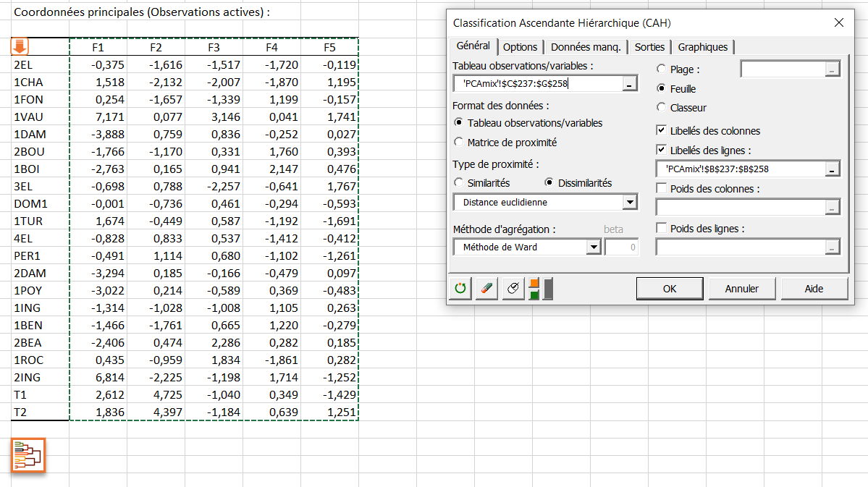The image size is (868, 487).
Task: Click the range selector button for Tableau observations/variables
Action: click(x=630, y=85)
